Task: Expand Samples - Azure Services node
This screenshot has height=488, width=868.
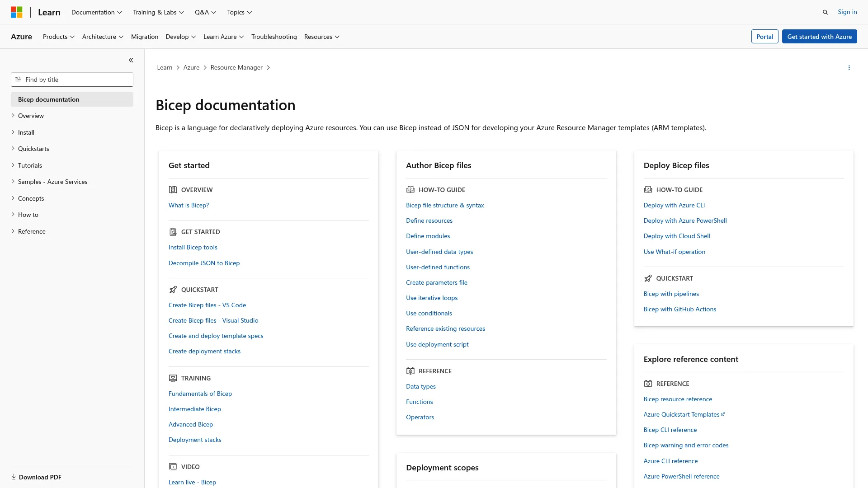Action: pyautogui.click(x=13, y=182)
